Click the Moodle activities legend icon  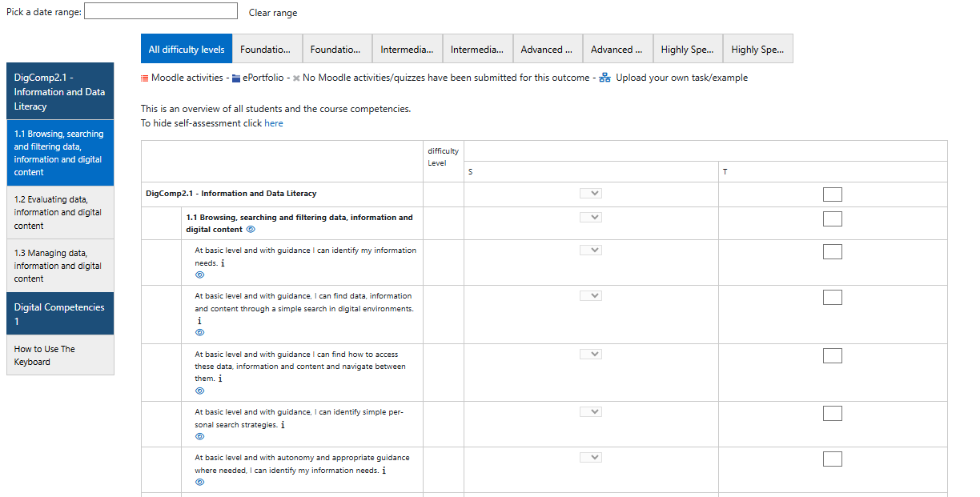145,78
